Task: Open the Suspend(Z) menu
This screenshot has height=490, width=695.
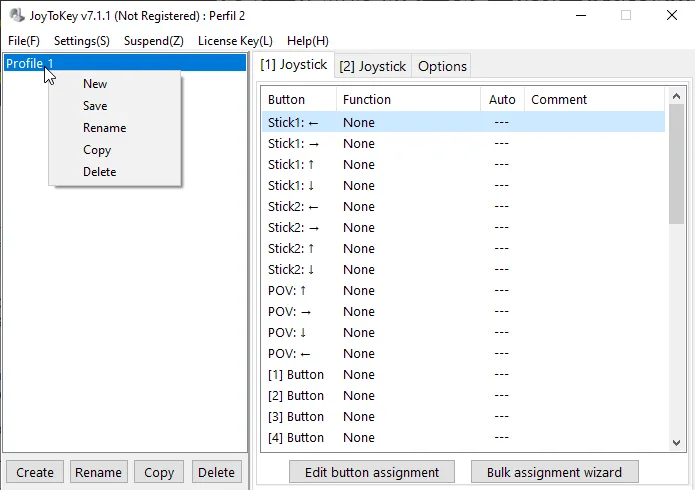Action: (153, 41)
